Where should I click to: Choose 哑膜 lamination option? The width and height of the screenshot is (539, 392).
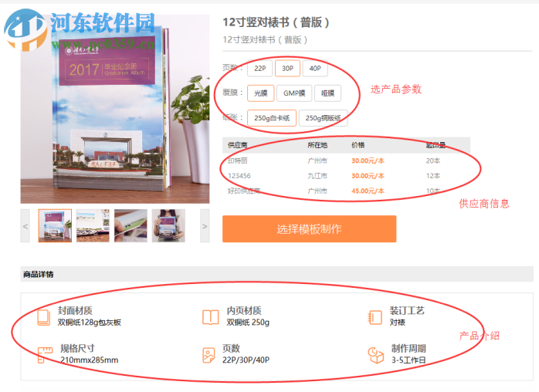(327, 93)
